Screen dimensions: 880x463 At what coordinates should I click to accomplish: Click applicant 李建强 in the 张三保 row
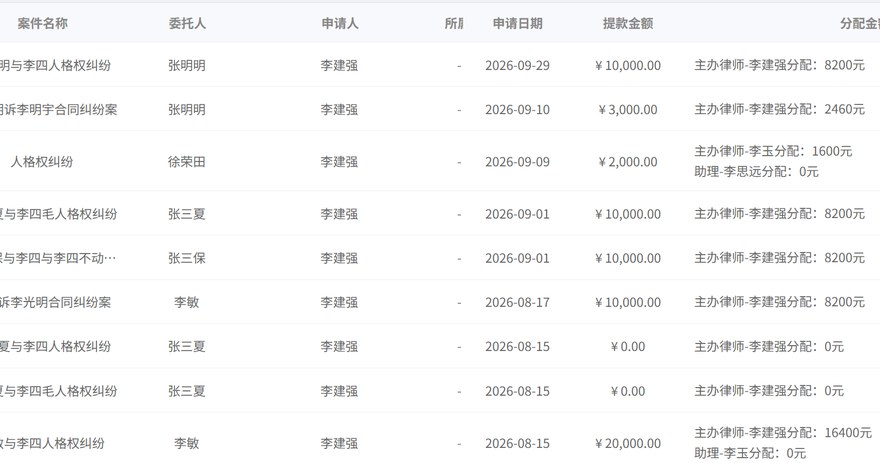(x=340, y=258)
